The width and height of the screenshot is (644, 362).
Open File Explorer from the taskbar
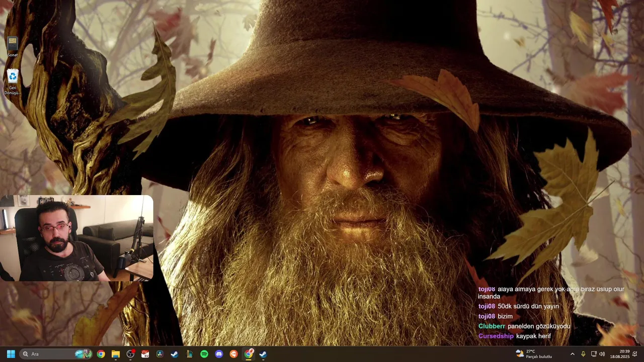point(116,354)
